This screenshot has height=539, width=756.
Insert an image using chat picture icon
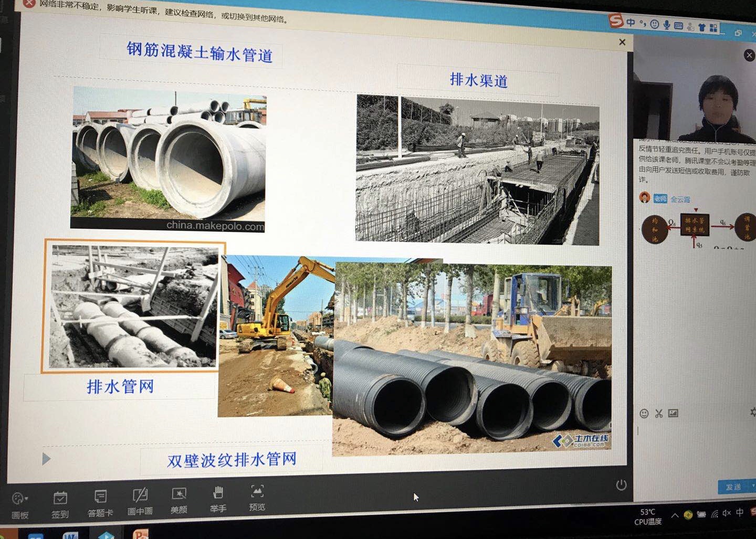(673, 414)
